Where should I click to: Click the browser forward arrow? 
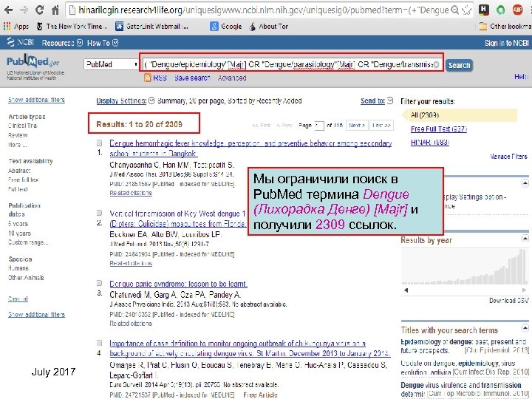point(24,10)
